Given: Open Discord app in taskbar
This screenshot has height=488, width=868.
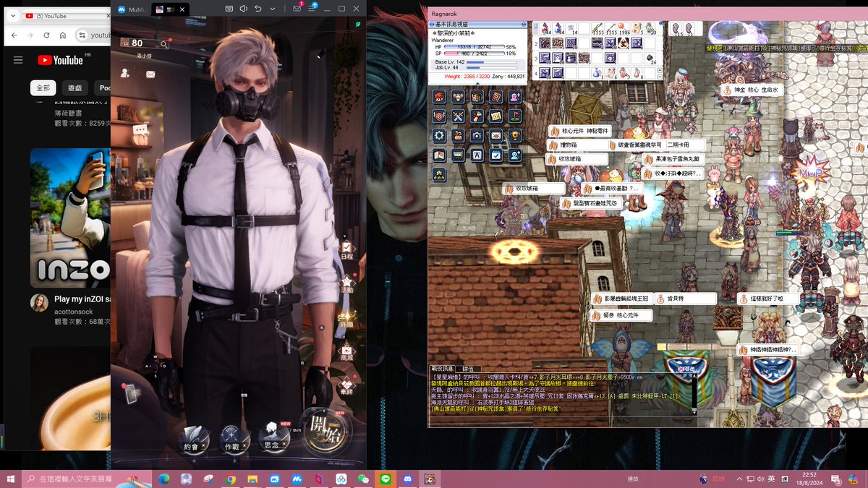Looking at the screenshot, I should click(x=407, y=479).
